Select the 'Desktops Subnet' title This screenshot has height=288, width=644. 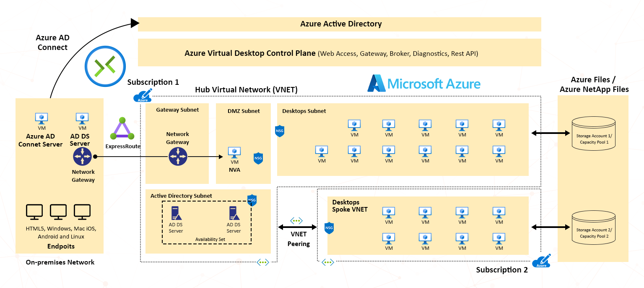(x=304, y=111)
